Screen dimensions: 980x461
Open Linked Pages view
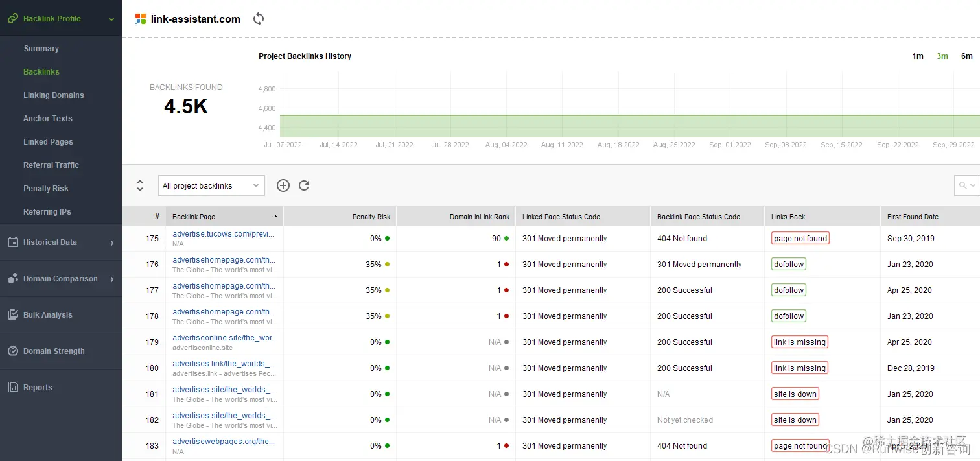48,142
